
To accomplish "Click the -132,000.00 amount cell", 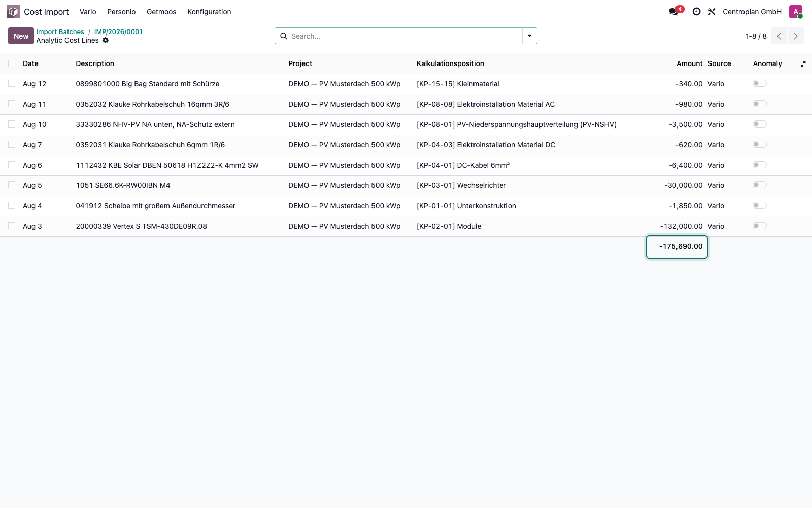I will click(681, 226).
